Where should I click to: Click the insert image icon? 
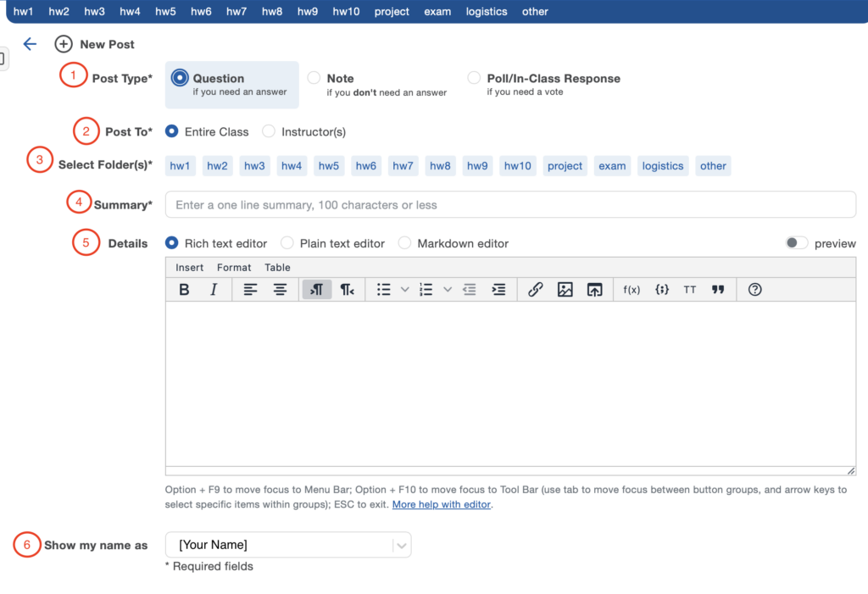coord(565,290)
